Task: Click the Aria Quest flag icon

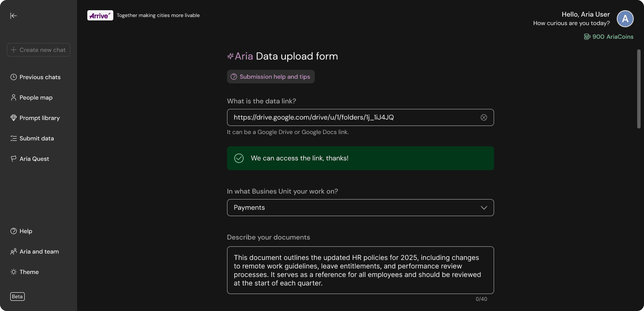Action: [14, 159]
